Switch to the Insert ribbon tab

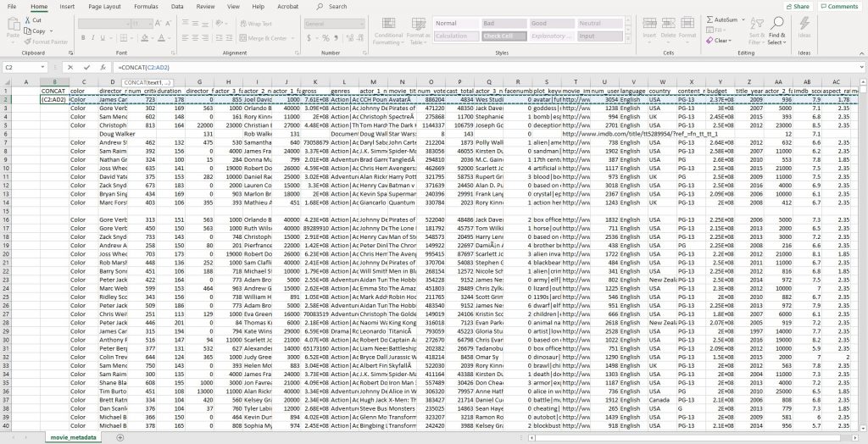[67, 7]
